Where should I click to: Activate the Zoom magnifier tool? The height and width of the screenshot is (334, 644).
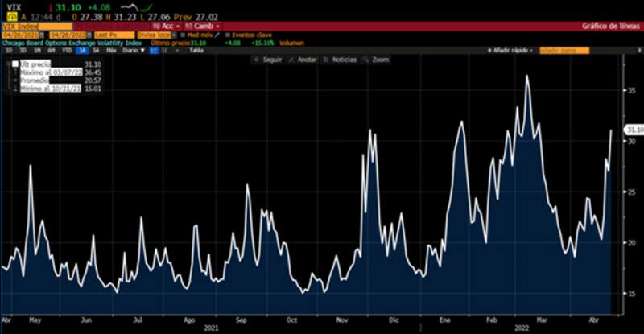[365, 60]
